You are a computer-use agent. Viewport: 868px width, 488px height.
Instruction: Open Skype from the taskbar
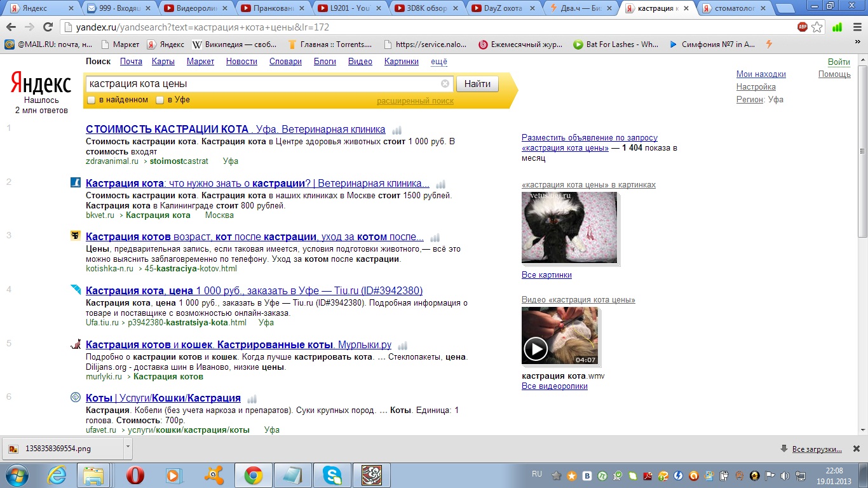click(x=332, y=475)
